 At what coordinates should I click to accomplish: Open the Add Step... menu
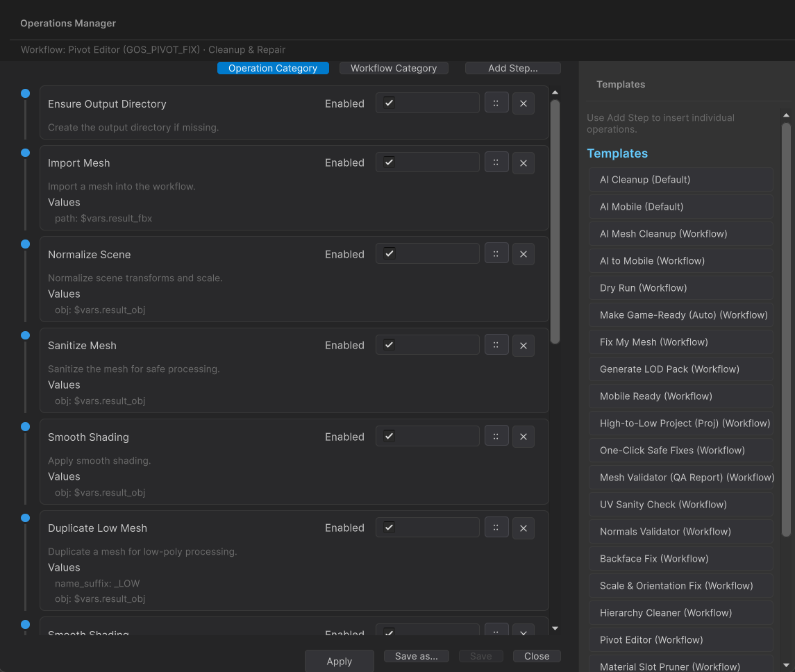pos(512,68)
